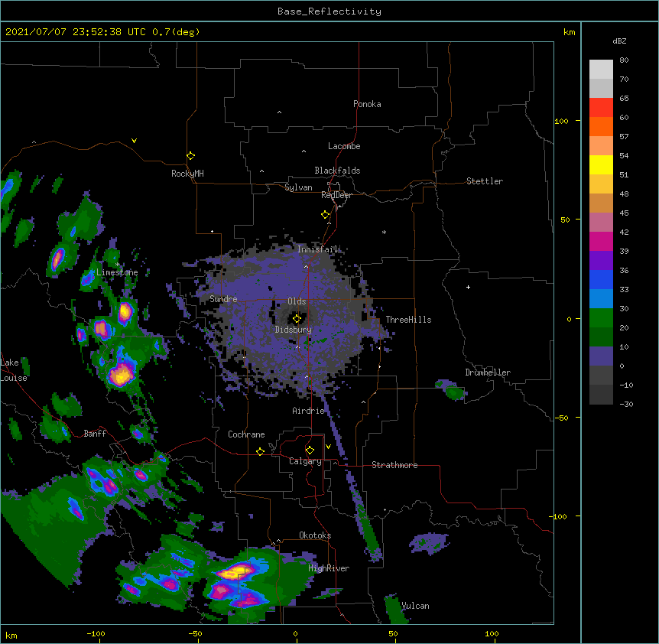Select the light gray 80-70 dBZ swatch
This screenshot has height=644, width=659.
601,70
